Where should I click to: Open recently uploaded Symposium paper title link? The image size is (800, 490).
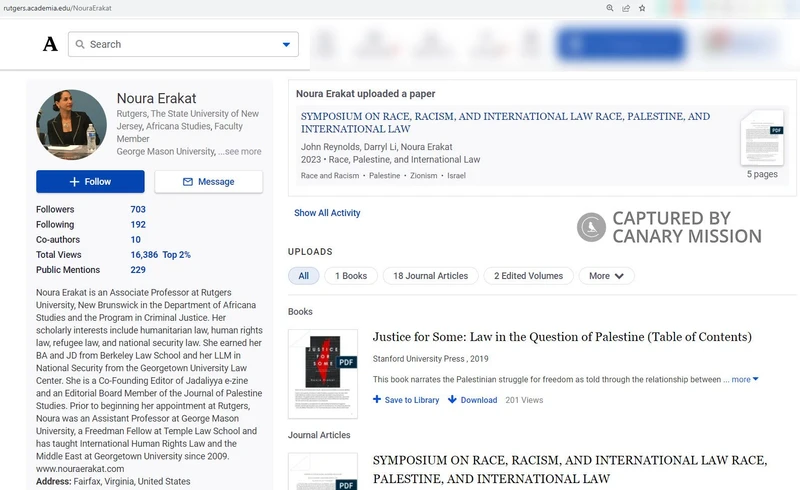click(505, 122)
